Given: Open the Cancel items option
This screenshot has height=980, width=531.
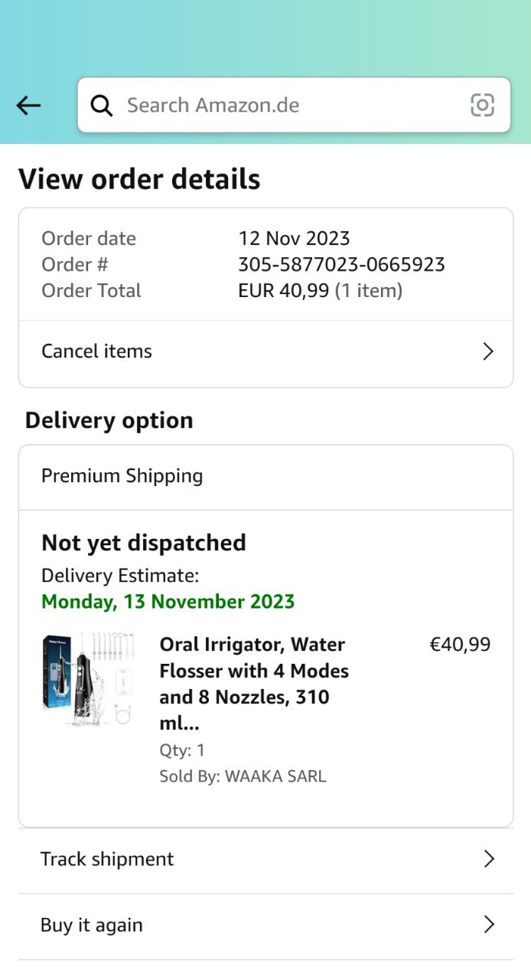Looking at the screenshot, I should coord(97,351).
